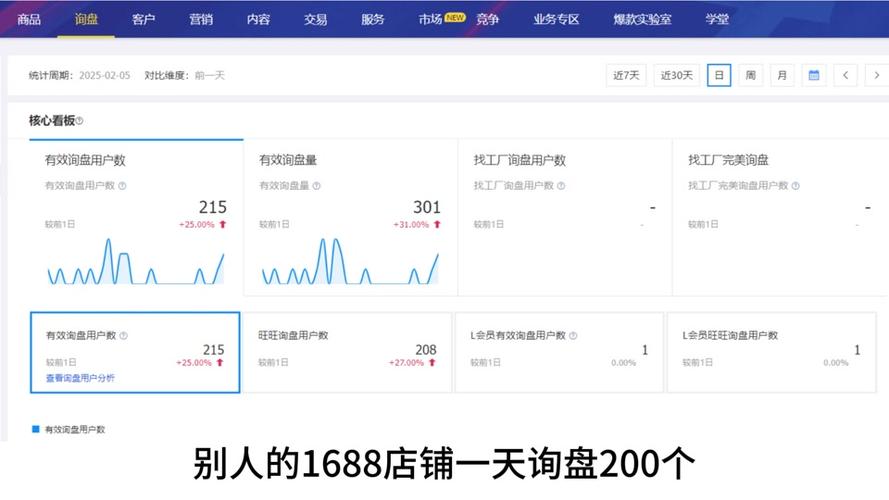889x500 pixels.
Task: Select the 近7天 range button
Action: tap(626, 75)
